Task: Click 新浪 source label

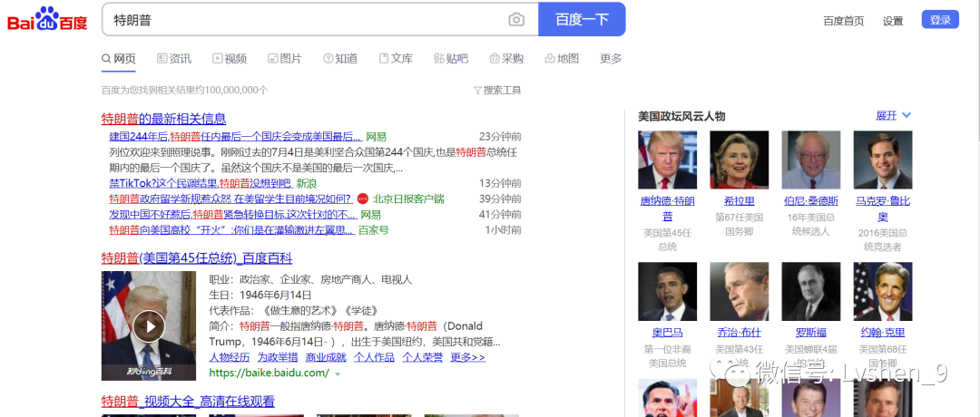Action: 307,183
